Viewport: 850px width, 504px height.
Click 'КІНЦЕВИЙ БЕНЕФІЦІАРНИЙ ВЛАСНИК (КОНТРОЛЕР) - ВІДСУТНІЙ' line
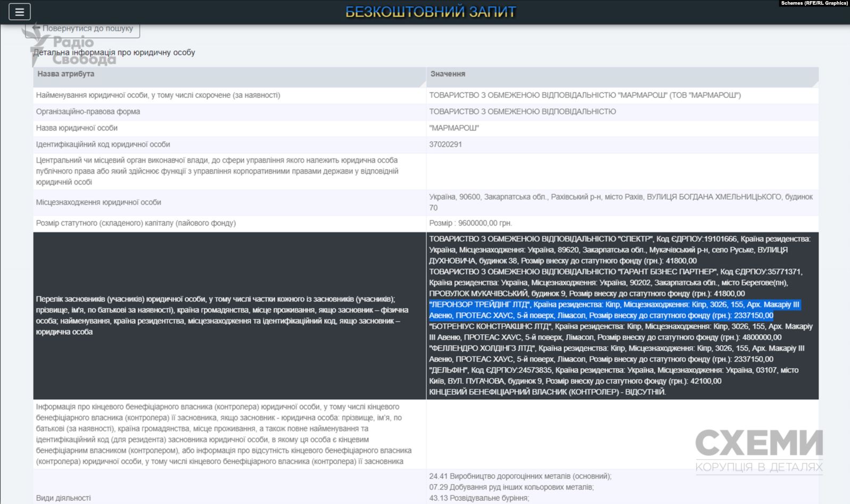click(x=547, y=392)
